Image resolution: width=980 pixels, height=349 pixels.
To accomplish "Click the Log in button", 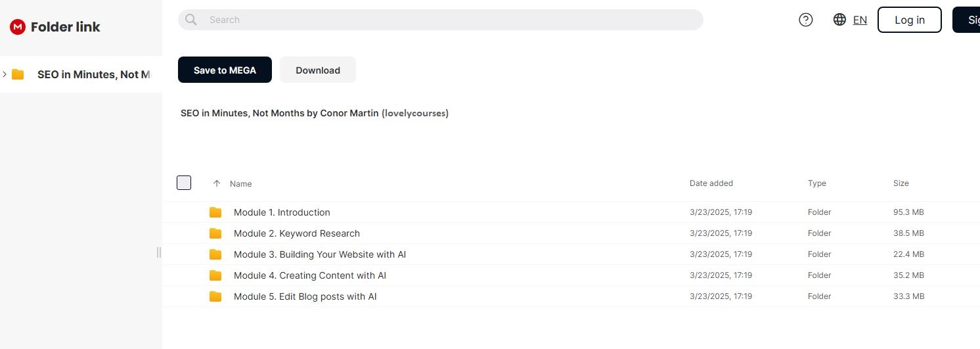I will tap(909, 20).
